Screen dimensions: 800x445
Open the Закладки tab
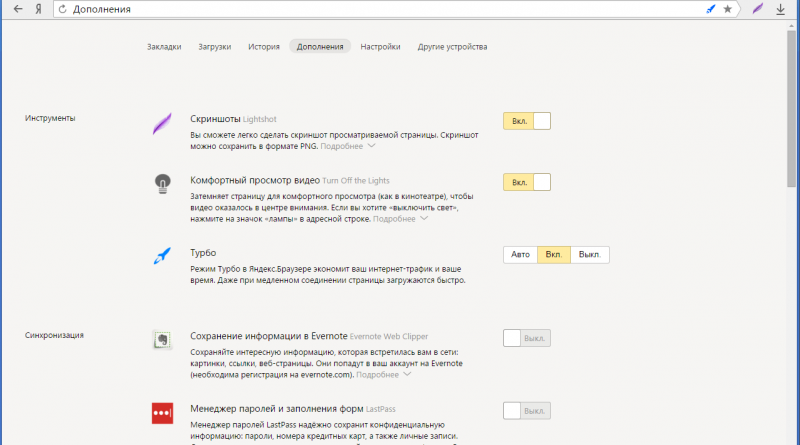[164, 46]
